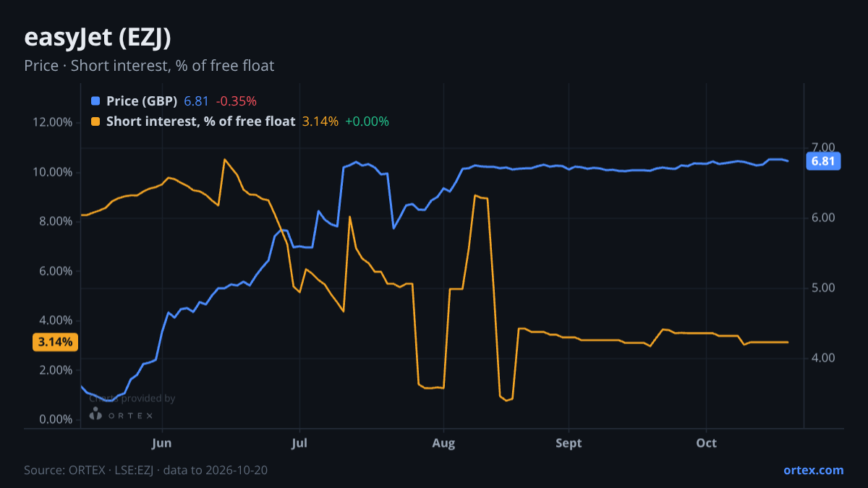The width and height of the screenshot is (868, 488).
Task: Click the 7.00 right axis label
Action: [823, 147]
